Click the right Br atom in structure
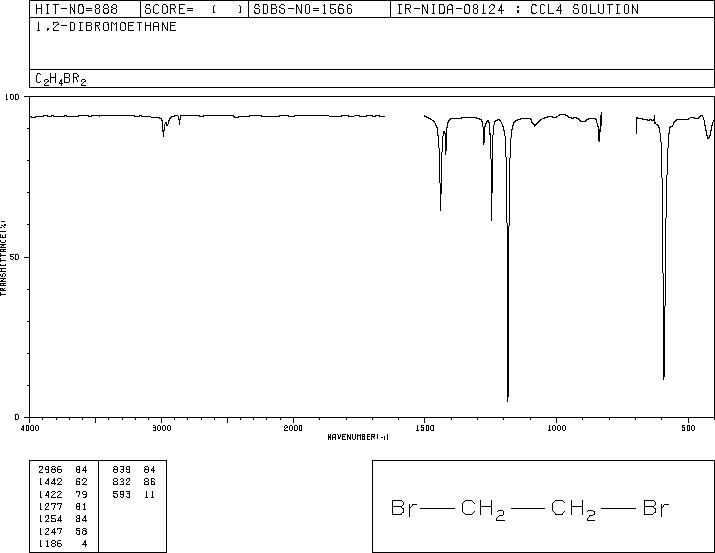The width and height of the screenshot is (715, 553). 656,508
